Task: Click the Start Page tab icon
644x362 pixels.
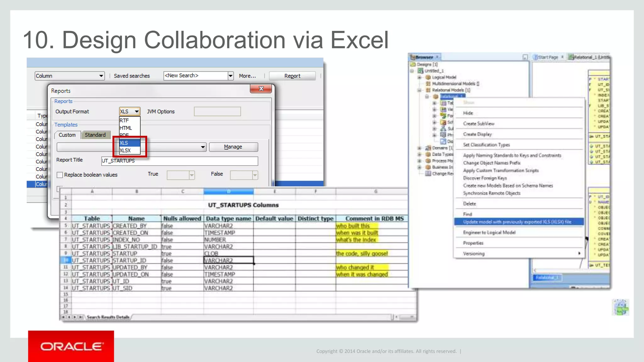Action: click(536, 57)
